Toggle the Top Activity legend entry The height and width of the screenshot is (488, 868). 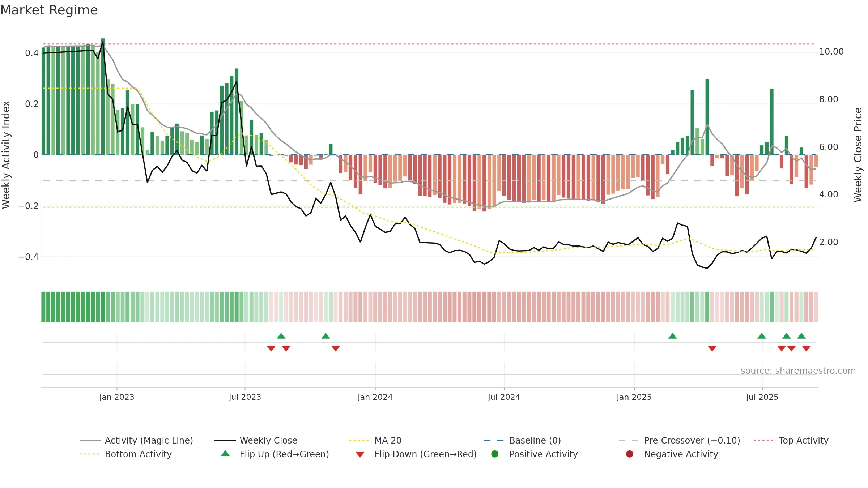click(x=791, y=440)
